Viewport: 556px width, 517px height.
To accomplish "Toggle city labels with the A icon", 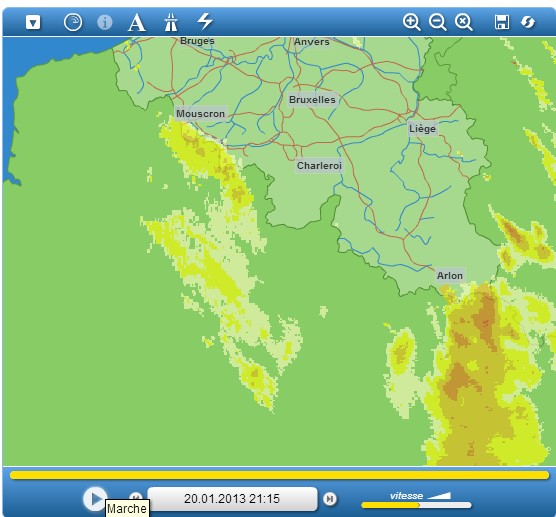I will (137, 22).
